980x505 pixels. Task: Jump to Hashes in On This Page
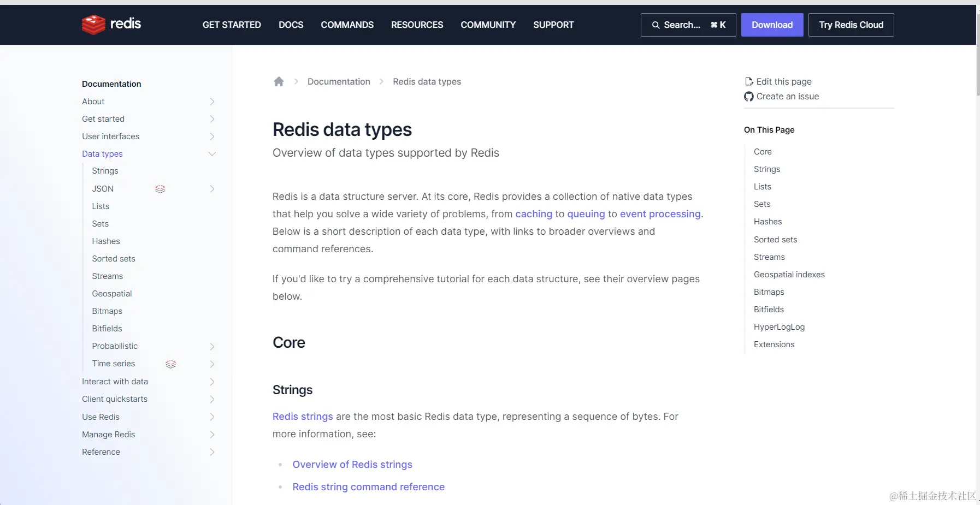click(768, 222)
